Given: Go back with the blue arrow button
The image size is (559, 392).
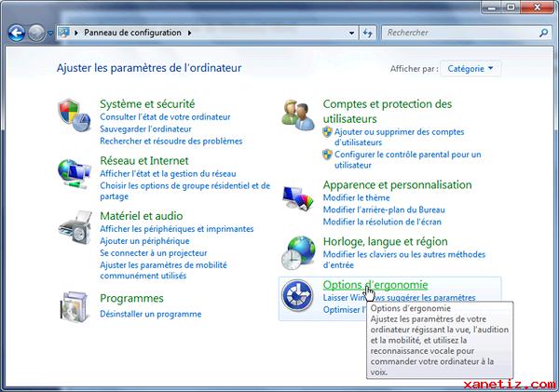Looking at the screenshot, I should [x=17, y=34].
